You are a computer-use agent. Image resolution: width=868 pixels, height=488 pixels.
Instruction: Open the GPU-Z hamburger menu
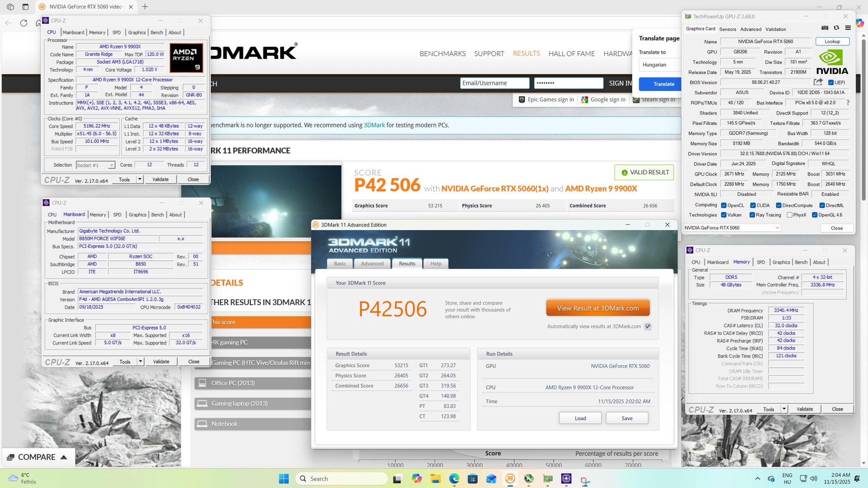[848, 28]
